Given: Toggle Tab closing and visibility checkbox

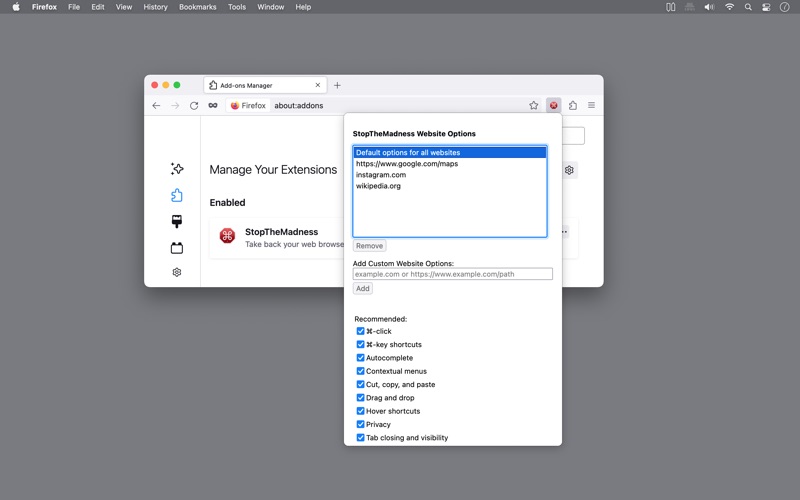Looking at the screenshot, I should (x=360, y=437).
